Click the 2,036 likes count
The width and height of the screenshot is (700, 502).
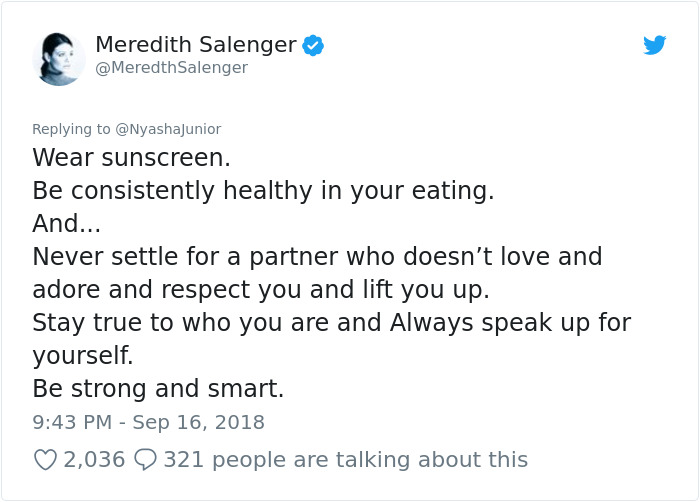(94, 460)
